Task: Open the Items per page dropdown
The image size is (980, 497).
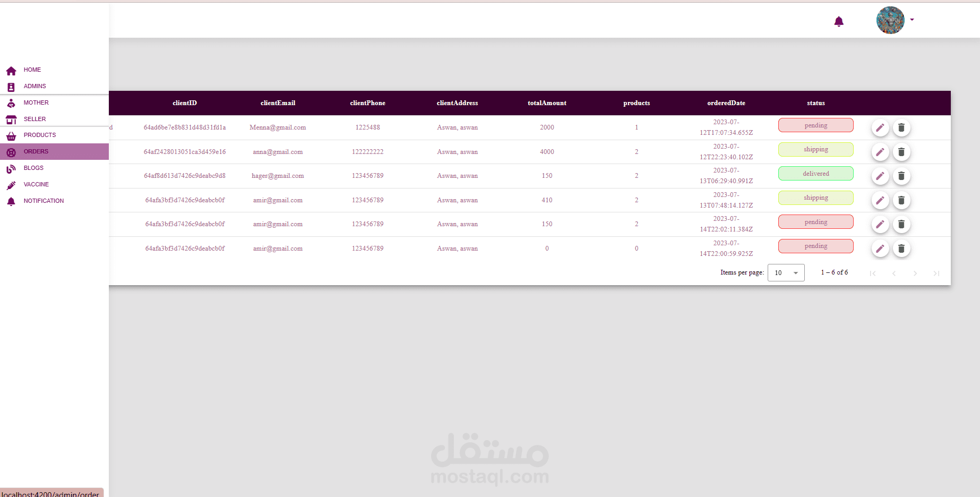Action: pyautogui.click(x=786, y=272)
